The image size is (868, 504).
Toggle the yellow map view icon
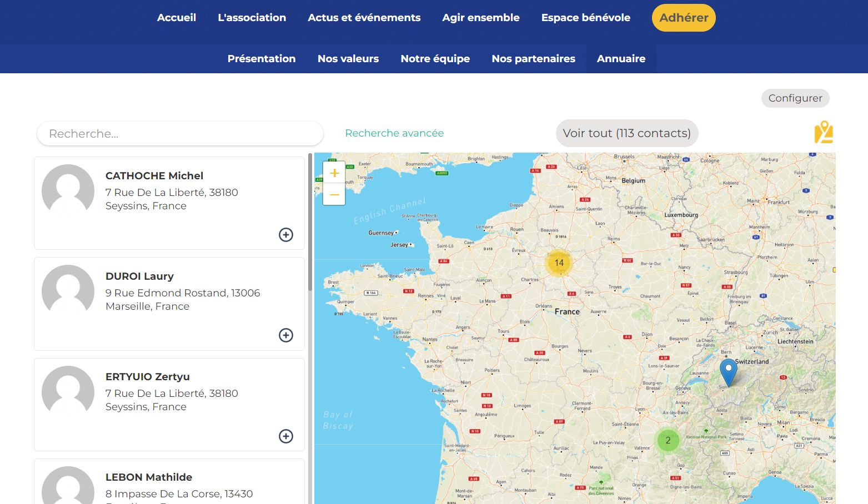[824, 133]
